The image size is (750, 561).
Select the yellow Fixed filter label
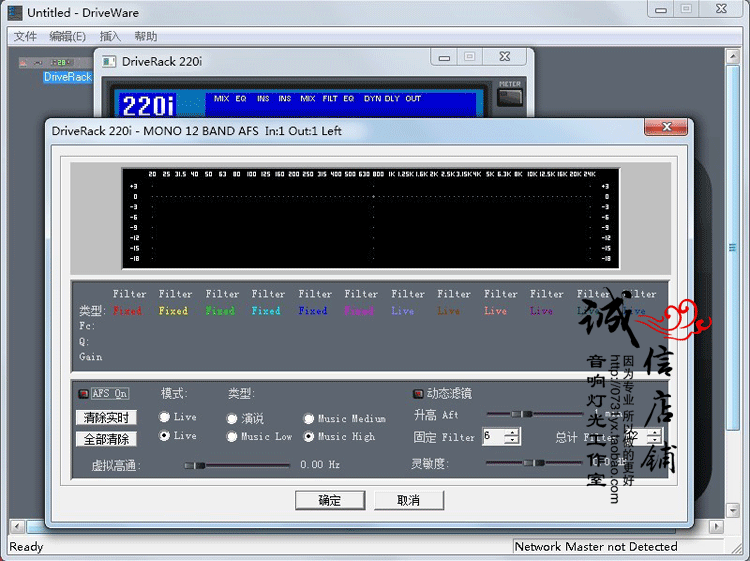[173, 311]
